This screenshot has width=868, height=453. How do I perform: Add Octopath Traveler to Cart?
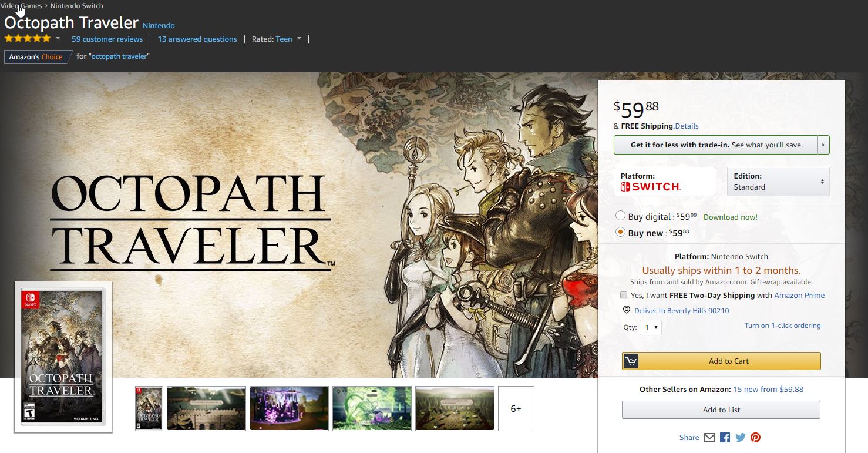(x=721, y=361)
